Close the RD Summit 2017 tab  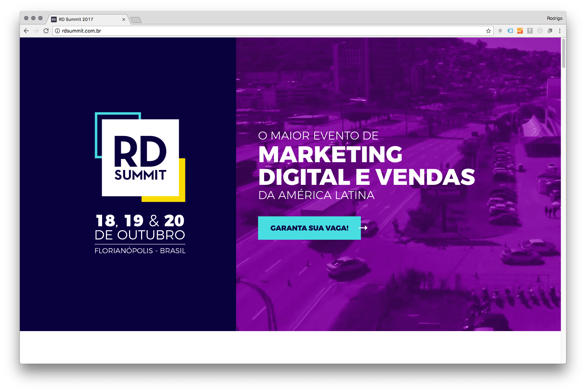[x=124, y=19]
